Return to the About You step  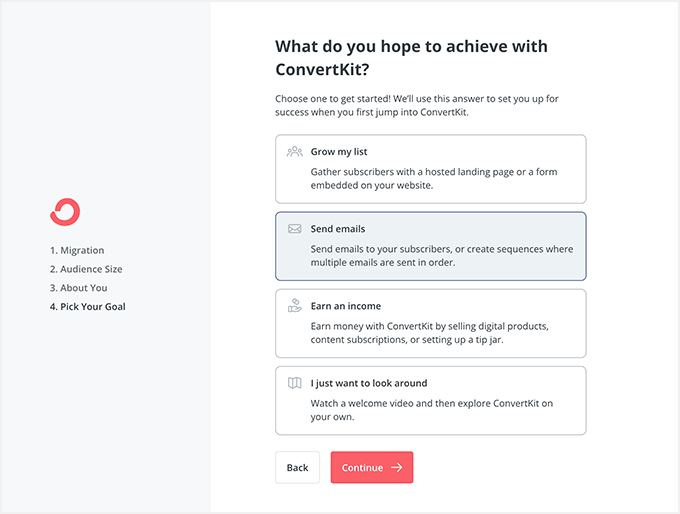point(78,288)
